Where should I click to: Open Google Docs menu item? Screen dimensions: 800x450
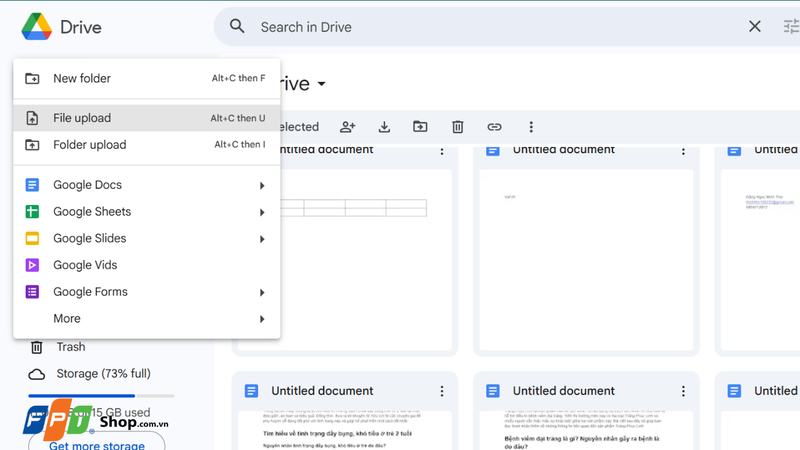point(147,185)
